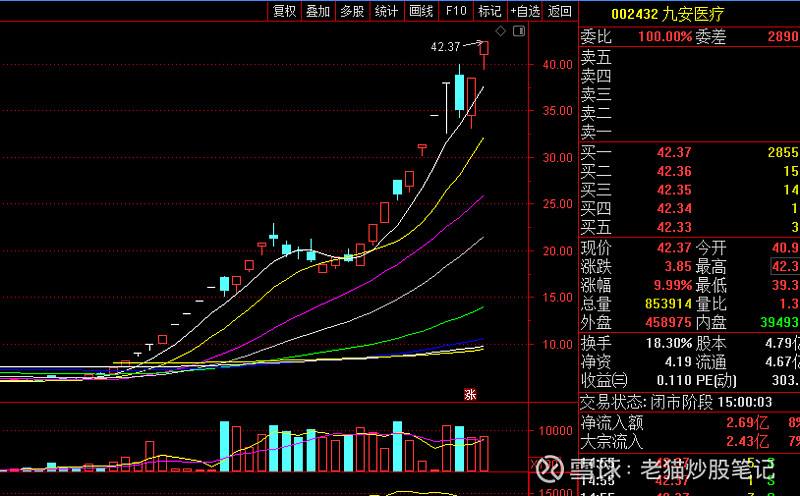Click the 35.00 price axis label
The image size is (800, 496).
(x=558, y=111)
